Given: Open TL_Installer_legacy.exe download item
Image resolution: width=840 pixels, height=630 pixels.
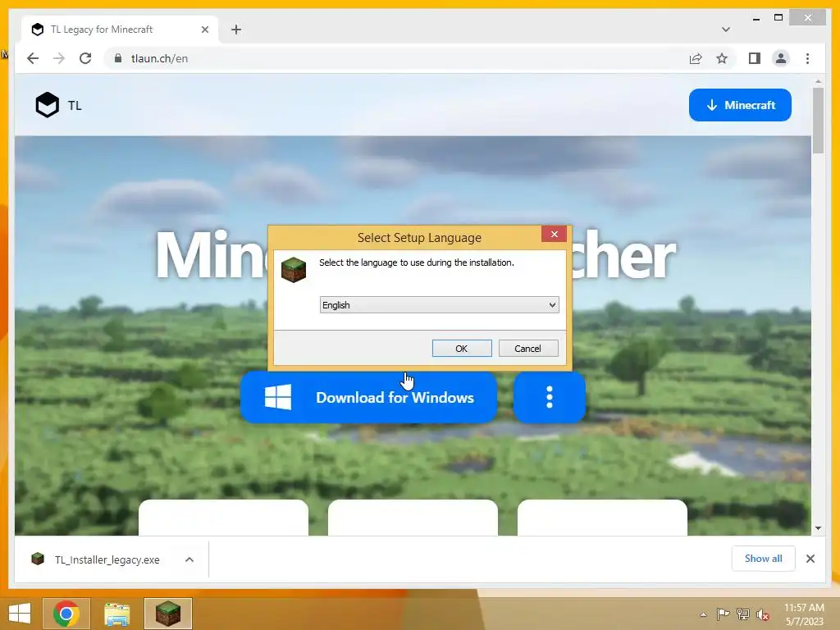Looking at the screenshot, I should click(107, 559).
